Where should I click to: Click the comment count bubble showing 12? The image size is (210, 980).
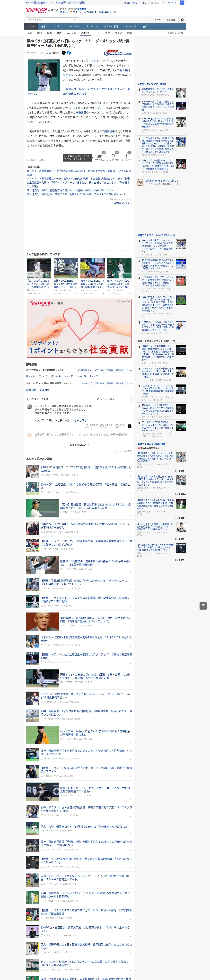click(49, 53)
